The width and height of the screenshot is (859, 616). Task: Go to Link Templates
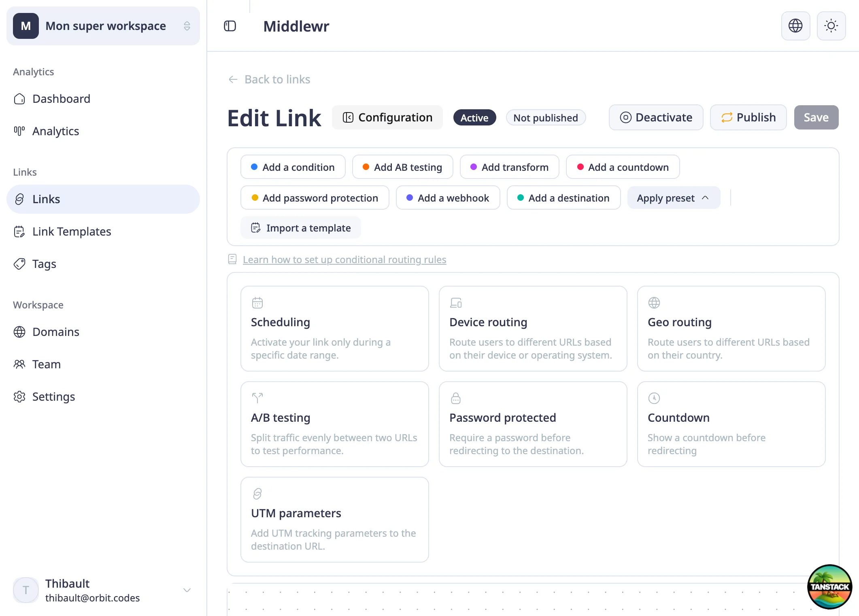pos(103,232)
